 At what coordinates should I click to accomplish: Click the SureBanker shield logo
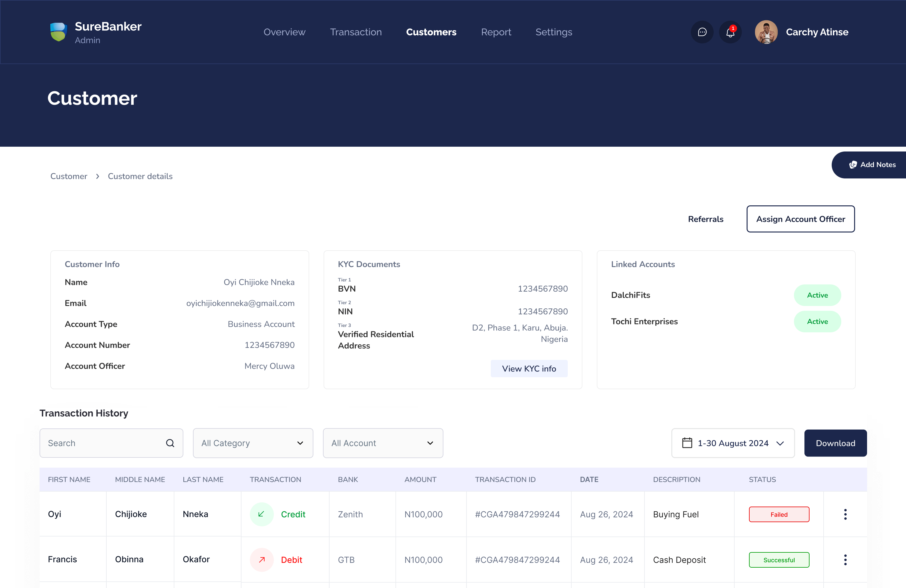59,32
